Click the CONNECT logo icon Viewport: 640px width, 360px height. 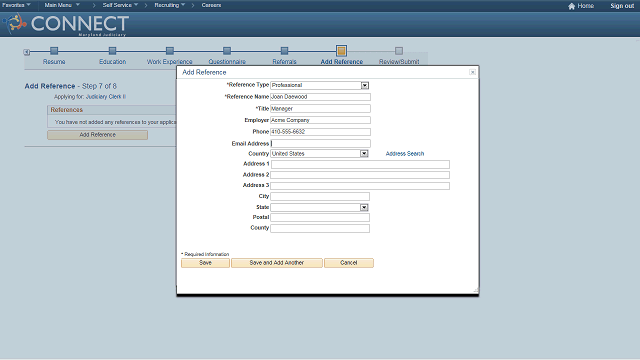tap(15, 24)
